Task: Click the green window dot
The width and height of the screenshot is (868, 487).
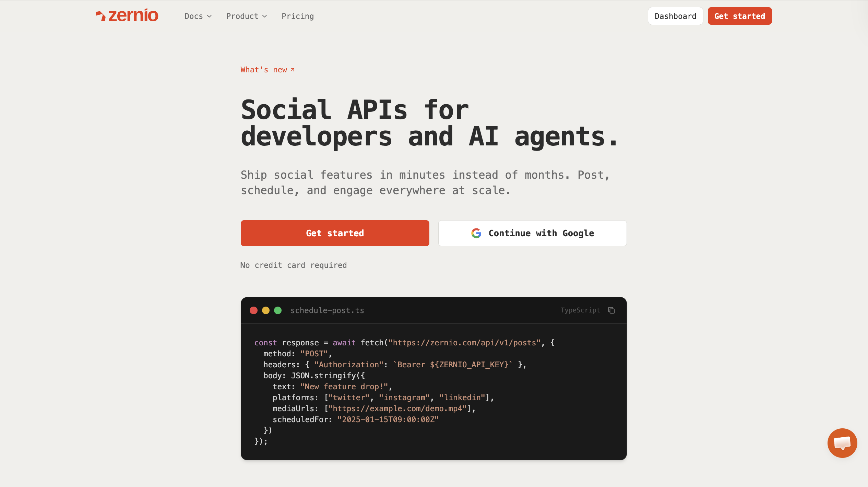Action: (278, 310)
